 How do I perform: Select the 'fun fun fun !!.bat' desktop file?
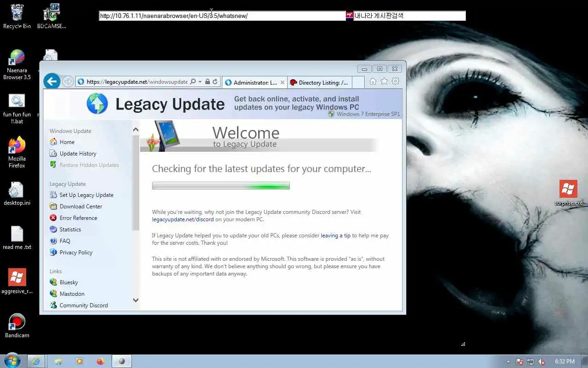pyautogui.click(x=17, y=109)
